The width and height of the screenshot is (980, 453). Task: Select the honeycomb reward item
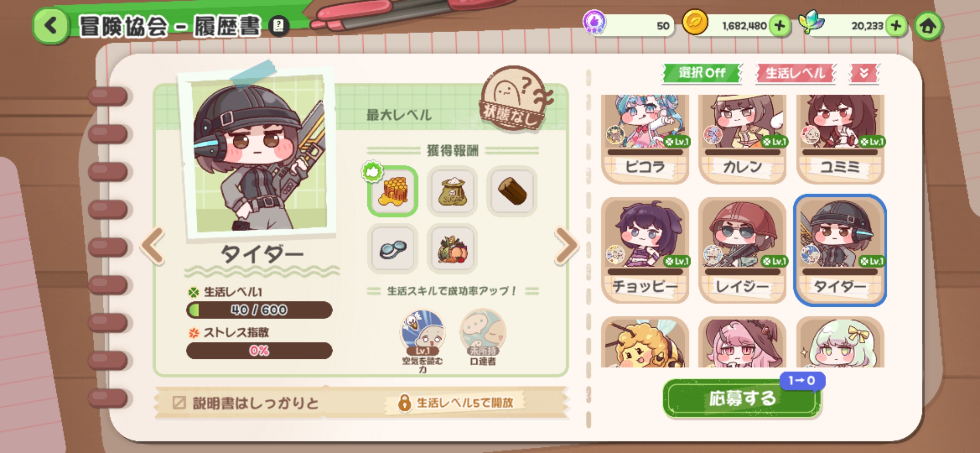[x=393, y=191]
